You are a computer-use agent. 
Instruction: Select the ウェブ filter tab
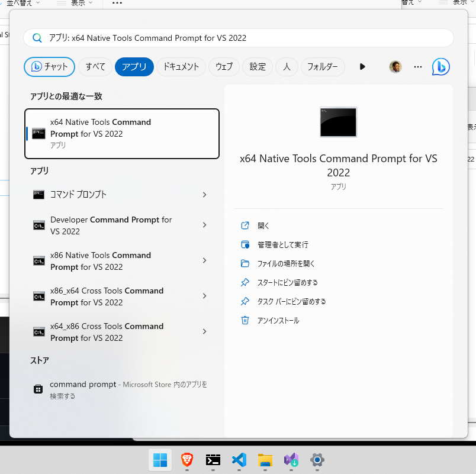pyautogui.click(x=224, y=67)
